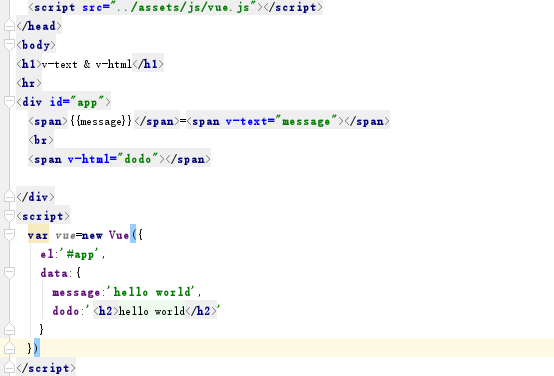
Task: Click the green 'hello world' string value
Action: coord(153,292)
